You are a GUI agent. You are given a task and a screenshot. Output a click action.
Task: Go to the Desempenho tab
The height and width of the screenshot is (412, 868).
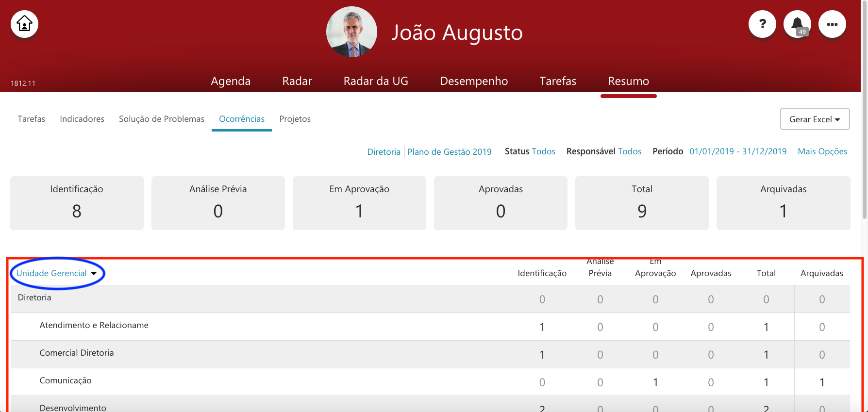pos(474,81)
